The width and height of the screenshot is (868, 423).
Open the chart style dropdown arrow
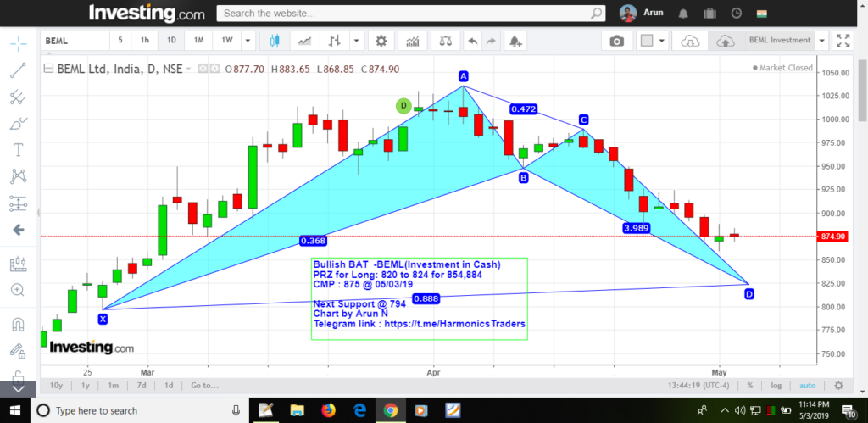357,41
